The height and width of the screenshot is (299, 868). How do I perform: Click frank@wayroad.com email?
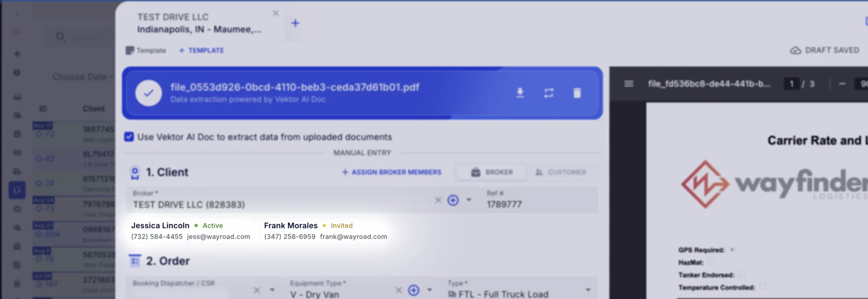(x=353, y=237)
